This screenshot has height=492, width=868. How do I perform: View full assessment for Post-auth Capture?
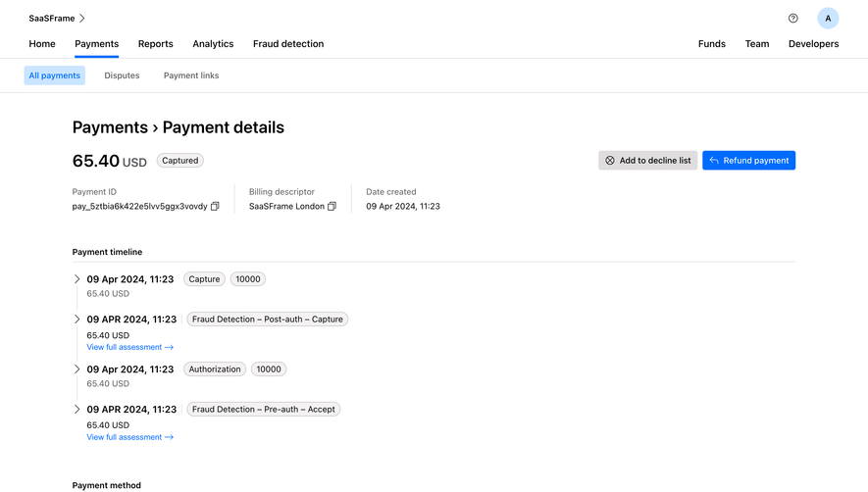130,347
